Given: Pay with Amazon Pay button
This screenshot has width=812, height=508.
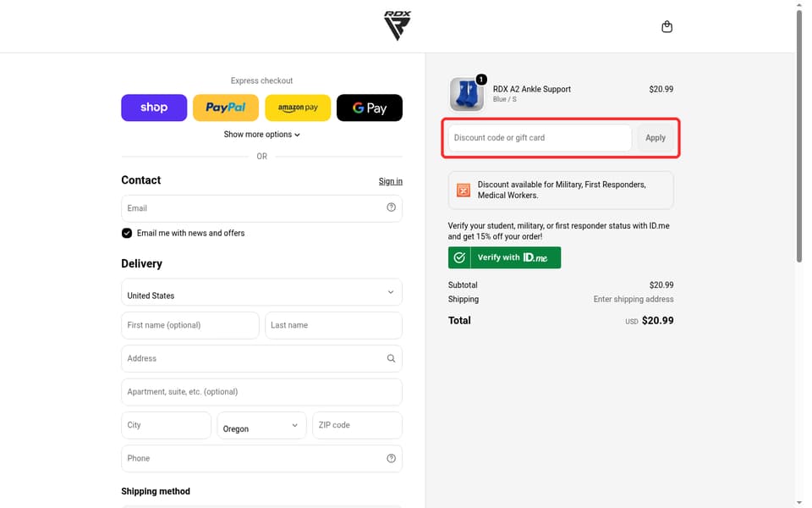Looking at the screenshot, I should point(298,108).
